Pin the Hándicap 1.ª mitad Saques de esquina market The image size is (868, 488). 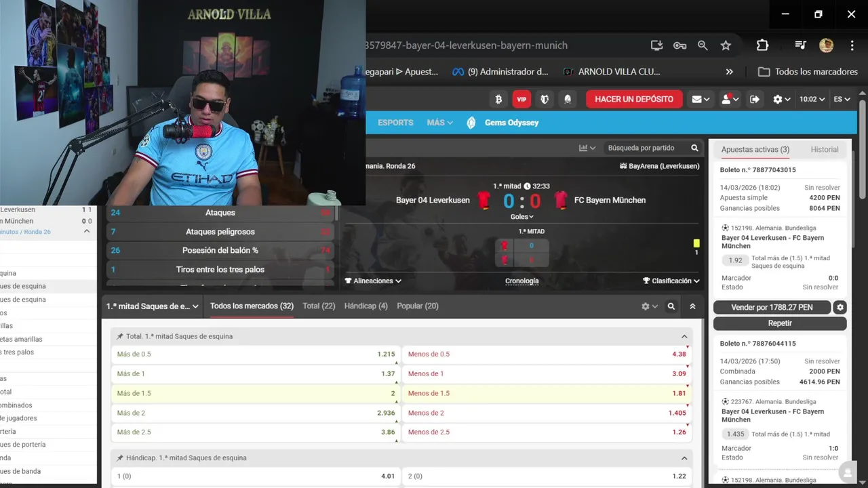pyautogui.click(x=120, y=458)
